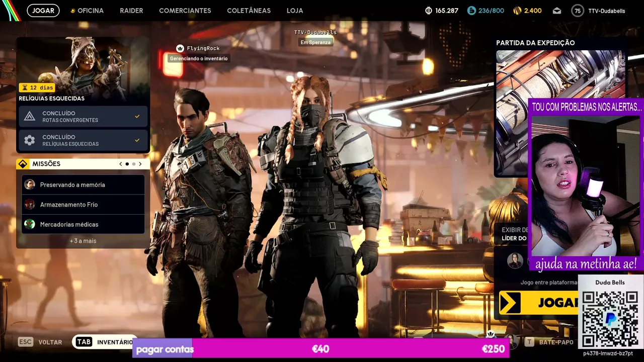Click the portrait icon of Mercadorias médicas
This screenshot has width=644, height=362.
tap(30, 224)
